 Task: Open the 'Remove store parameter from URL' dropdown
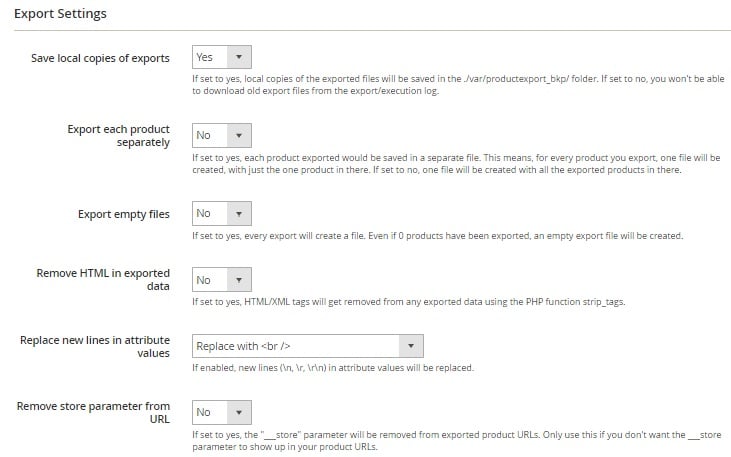pos(222,412)
